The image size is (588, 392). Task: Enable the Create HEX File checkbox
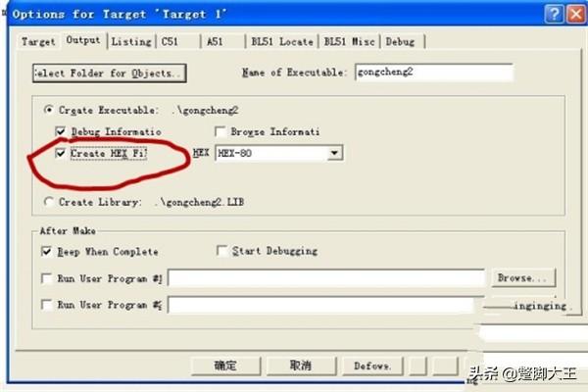[x=60, y=153]
